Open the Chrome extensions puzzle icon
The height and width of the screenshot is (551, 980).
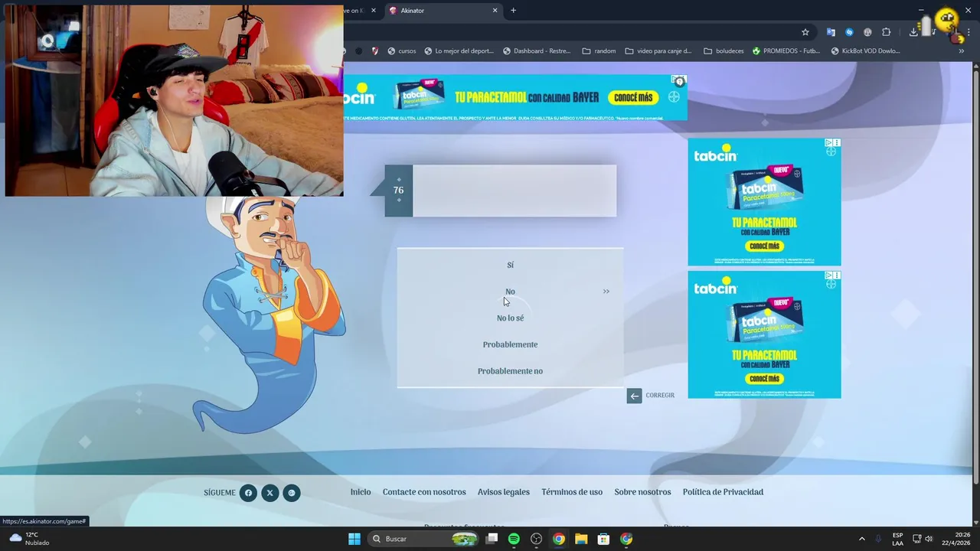pos(887,32)
